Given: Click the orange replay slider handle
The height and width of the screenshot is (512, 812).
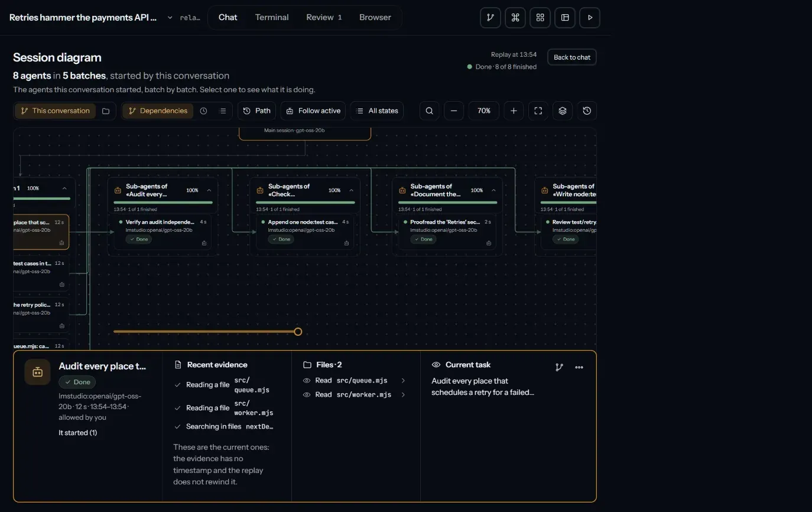Looking at the screenshot, I should tap(298, 332).
